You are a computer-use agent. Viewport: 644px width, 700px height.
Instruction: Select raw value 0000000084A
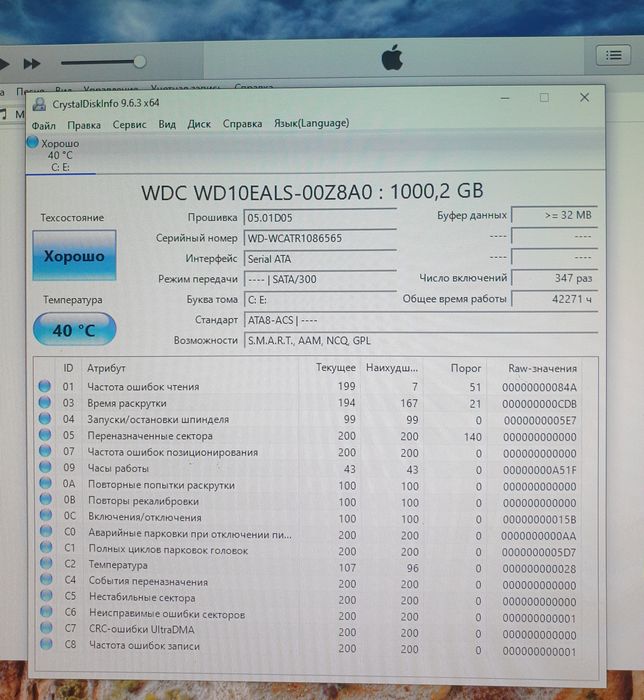(540, 388)
